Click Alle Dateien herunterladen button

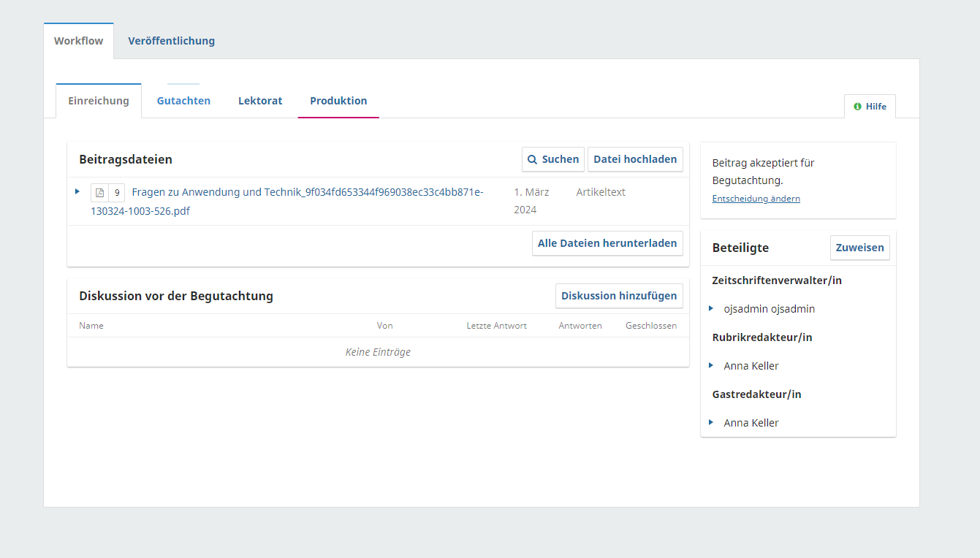coord(607,243)
